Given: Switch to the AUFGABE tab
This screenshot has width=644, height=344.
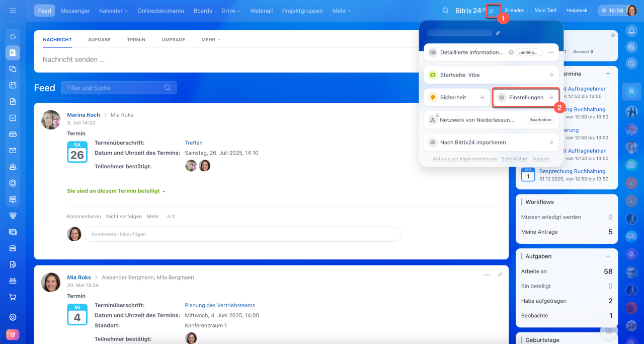Looking at the screenshot, I should click(99, 39).
